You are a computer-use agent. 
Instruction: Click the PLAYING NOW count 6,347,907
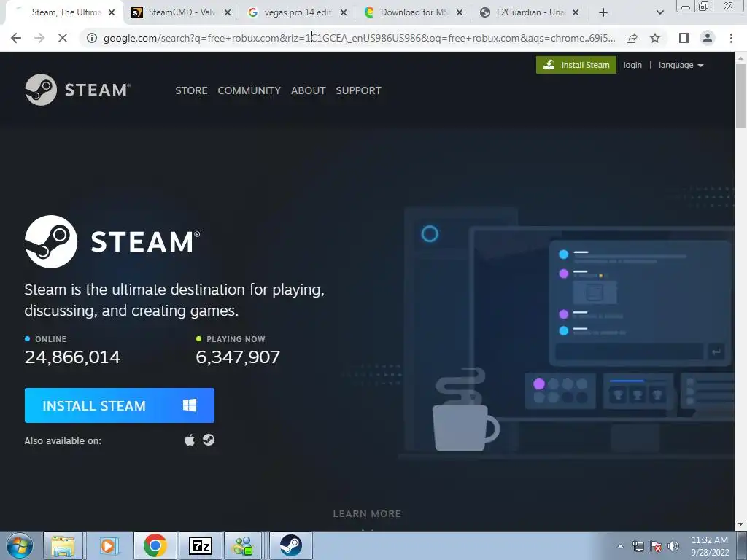click(238, 357)
